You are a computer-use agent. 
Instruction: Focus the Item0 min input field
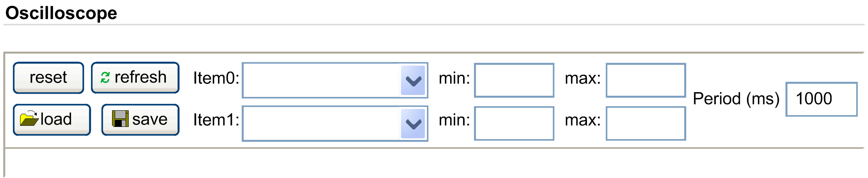click(514, 80)
